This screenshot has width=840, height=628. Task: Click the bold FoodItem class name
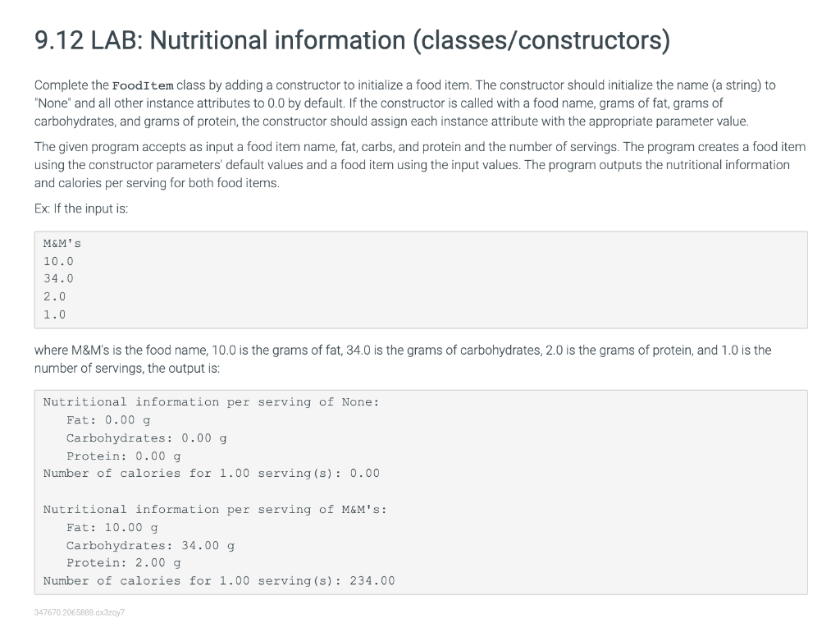[x=143, y=86]
